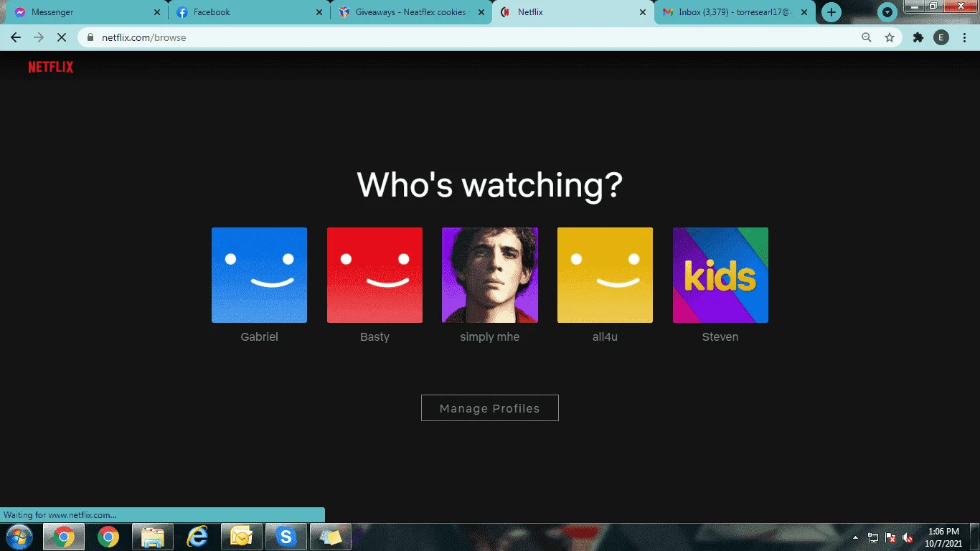View site information via lock icon

(x=90, y=37)
